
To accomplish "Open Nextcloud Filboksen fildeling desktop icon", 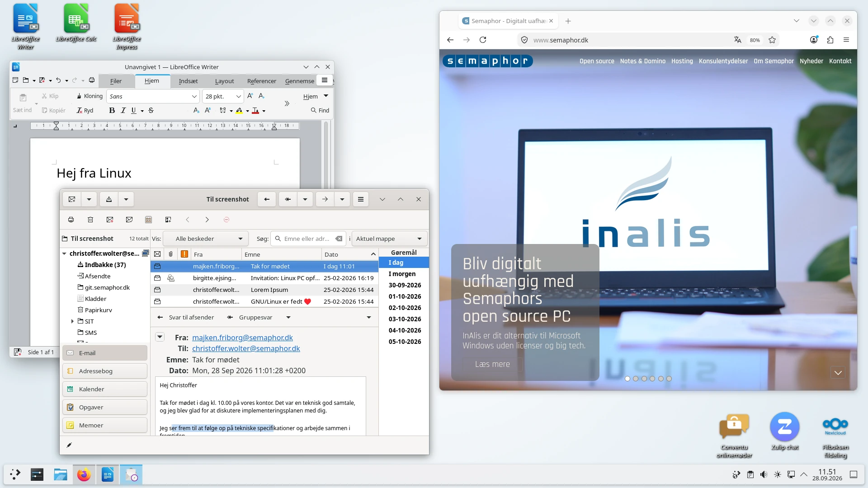I will (x=835, y=436).
